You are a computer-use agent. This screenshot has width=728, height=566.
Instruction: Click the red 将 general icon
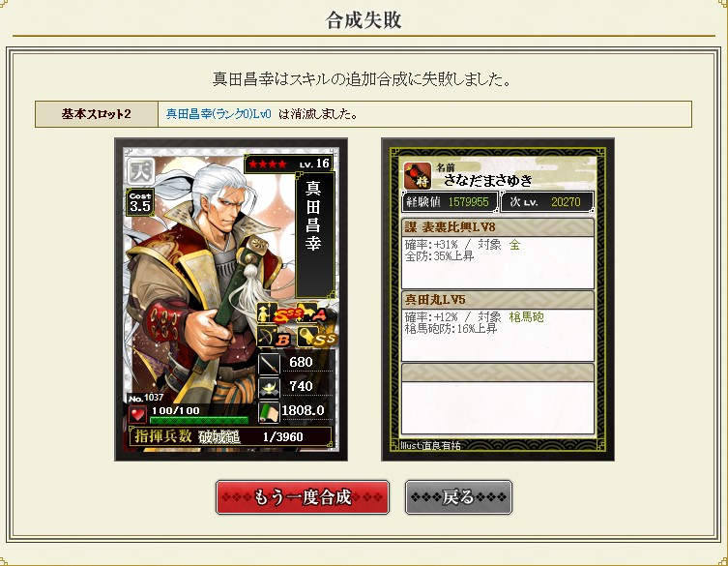(x=418, y=176)
